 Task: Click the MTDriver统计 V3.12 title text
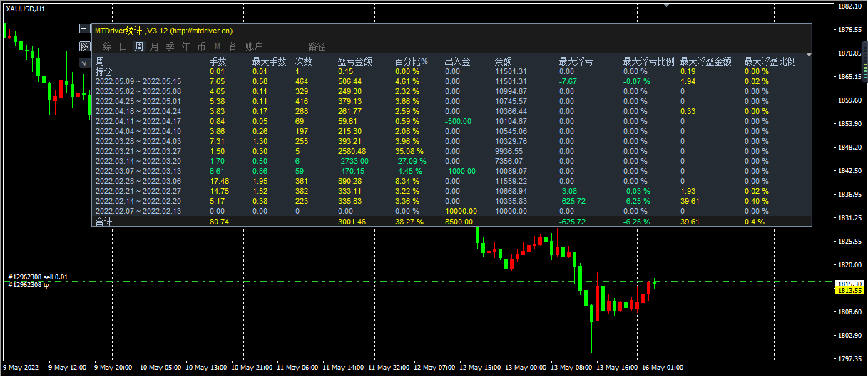pos(163,31)
